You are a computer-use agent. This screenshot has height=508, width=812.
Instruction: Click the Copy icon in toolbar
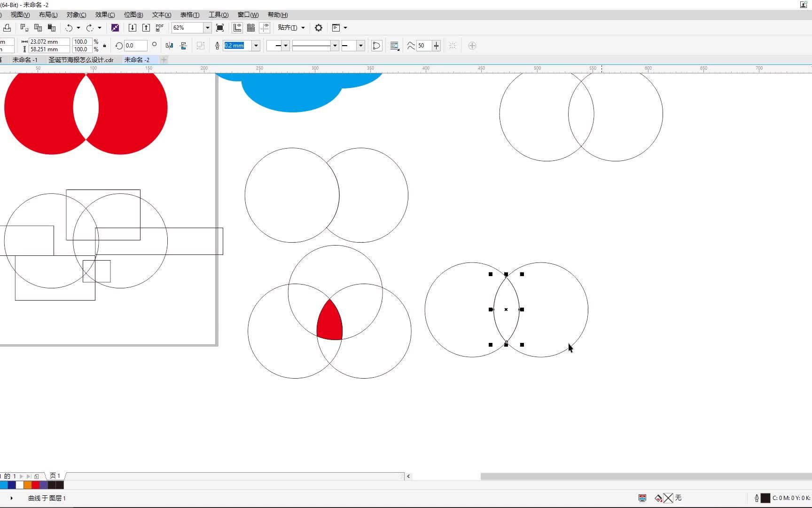pos(38,28)
